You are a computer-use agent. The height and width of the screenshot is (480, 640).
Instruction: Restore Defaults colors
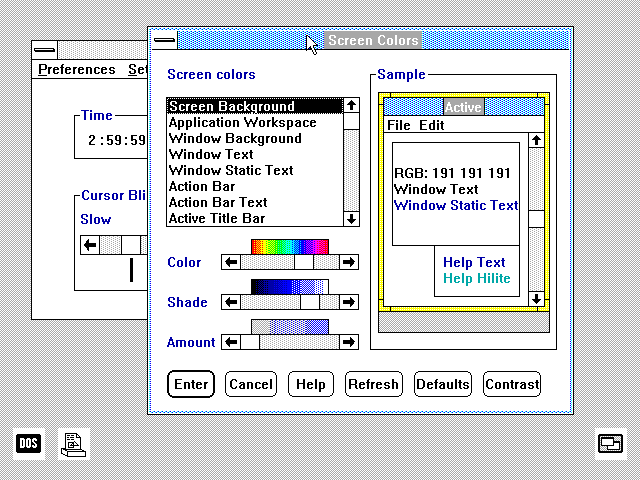[443, 384]
